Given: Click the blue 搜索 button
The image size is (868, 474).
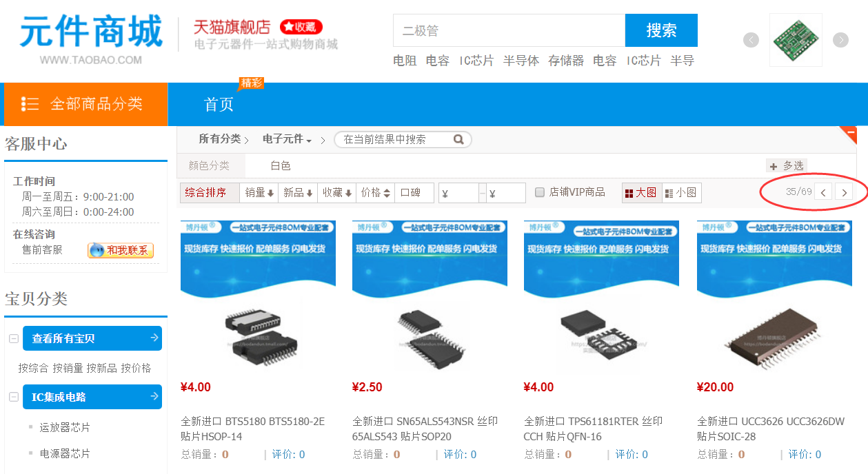Looking at the screenshot, I should (661, 30).
